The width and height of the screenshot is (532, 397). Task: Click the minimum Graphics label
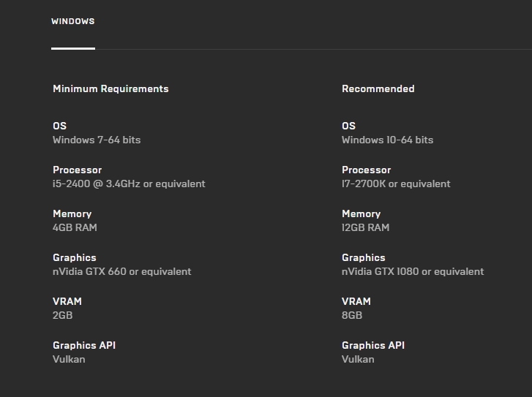point(75,257)
